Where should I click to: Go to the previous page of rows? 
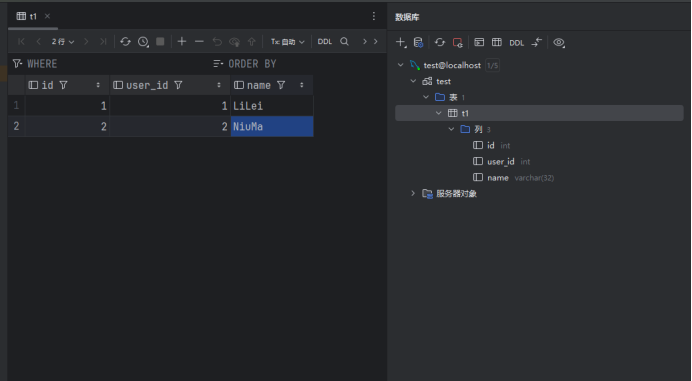38,41
